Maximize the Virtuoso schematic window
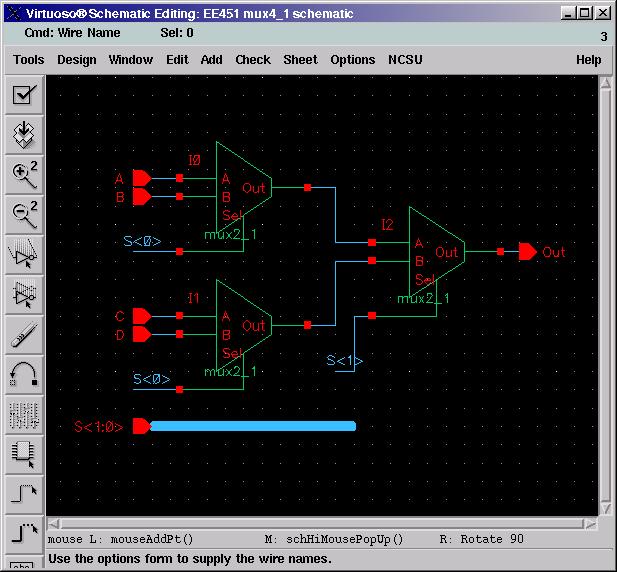617x572 pixels. (585, 13)
